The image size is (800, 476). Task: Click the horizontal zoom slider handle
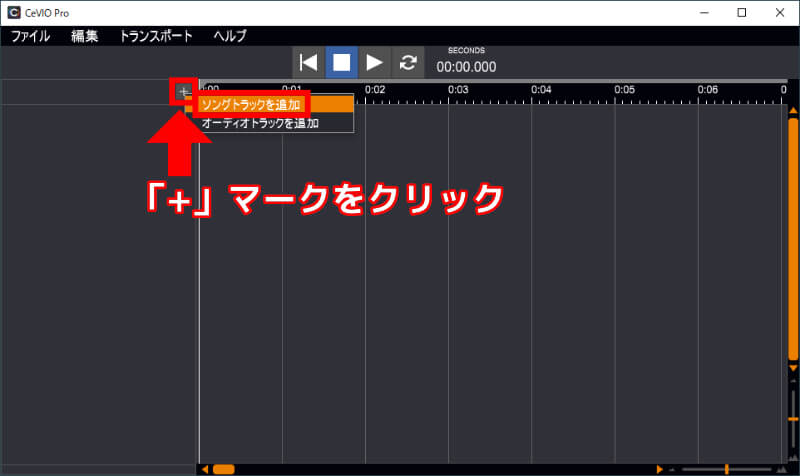[x=727, y=469]
